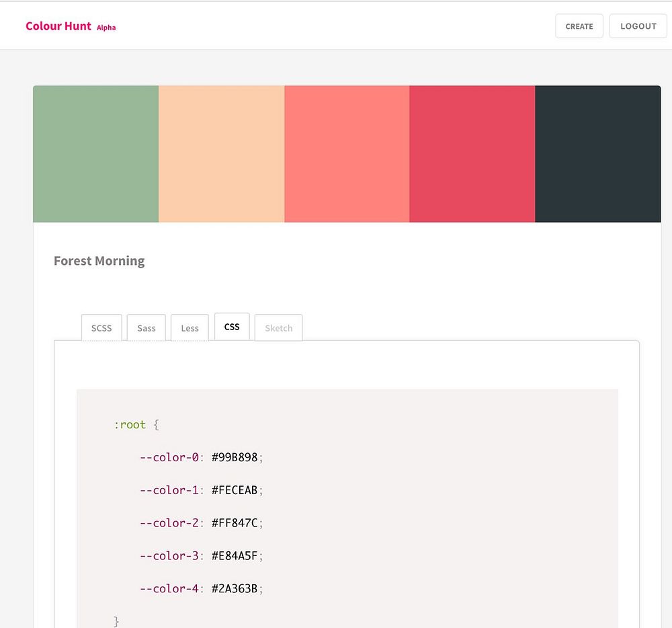Click the #FECEAB hex value in code

tap(235, 490)
